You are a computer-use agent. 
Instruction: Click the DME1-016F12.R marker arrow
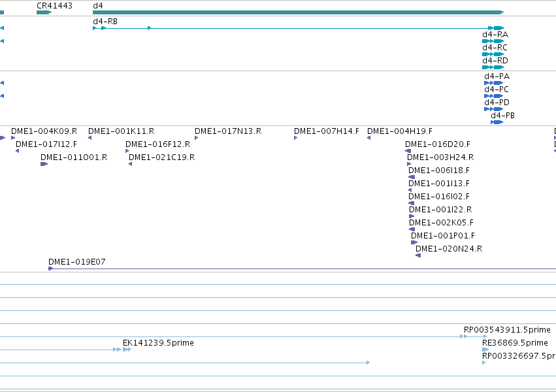point(127,151)
